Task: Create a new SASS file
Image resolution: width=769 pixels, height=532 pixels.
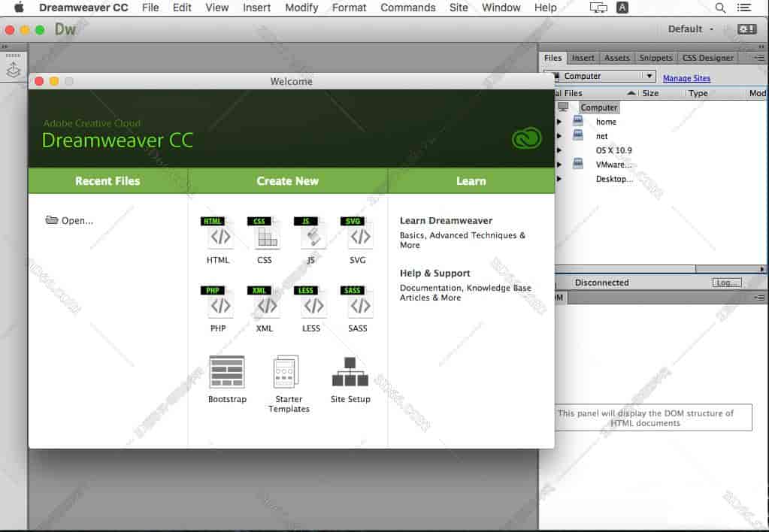Action: tap(359, 304)
